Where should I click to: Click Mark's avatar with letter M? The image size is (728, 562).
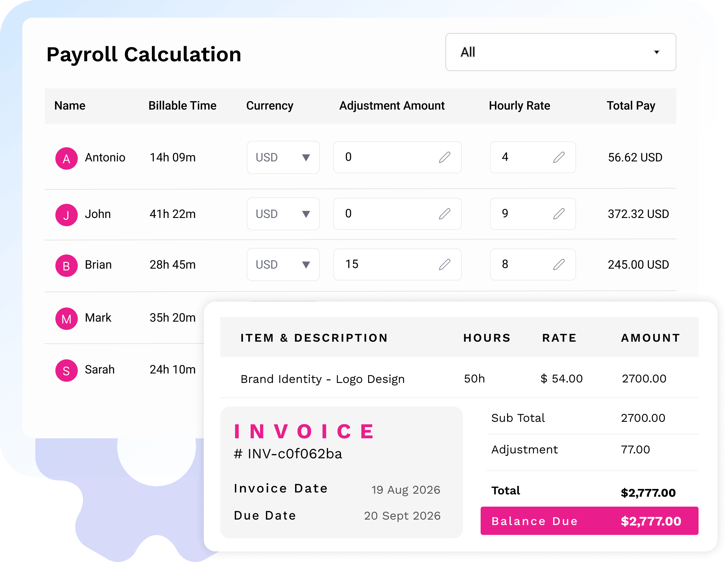click(66, 319)
